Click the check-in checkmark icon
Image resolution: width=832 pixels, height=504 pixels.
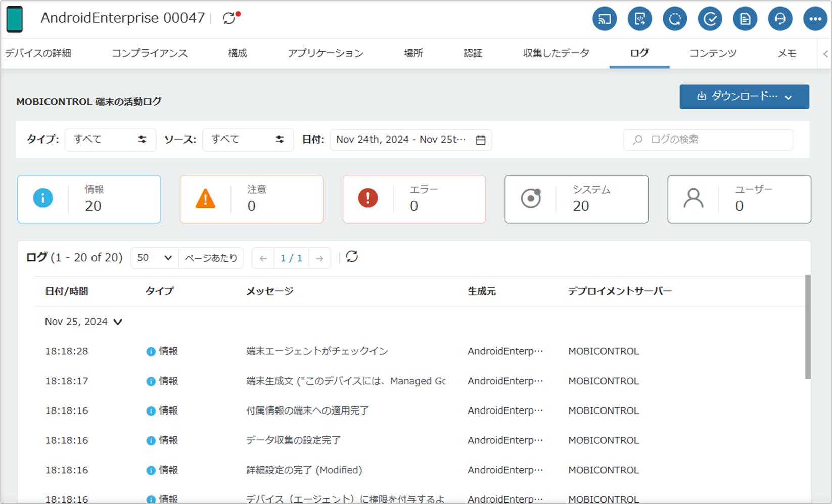[710, 19]
